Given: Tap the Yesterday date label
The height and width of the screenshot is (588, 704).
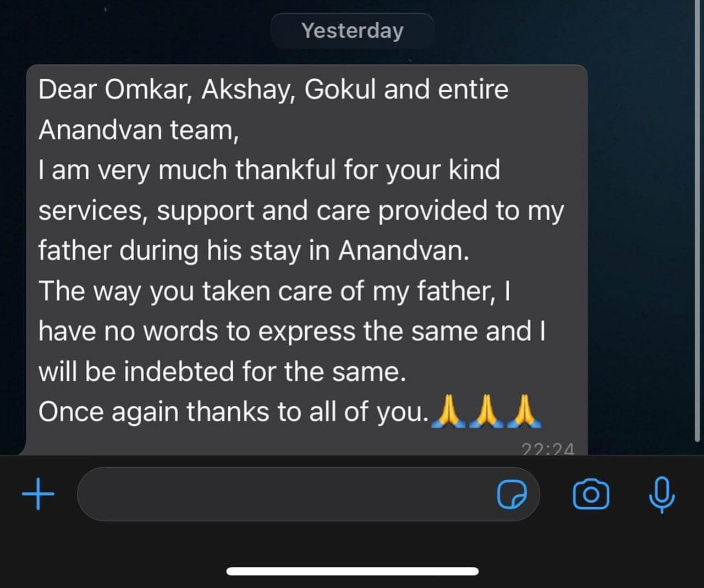Looking at the screenshot, I should 352,31.
